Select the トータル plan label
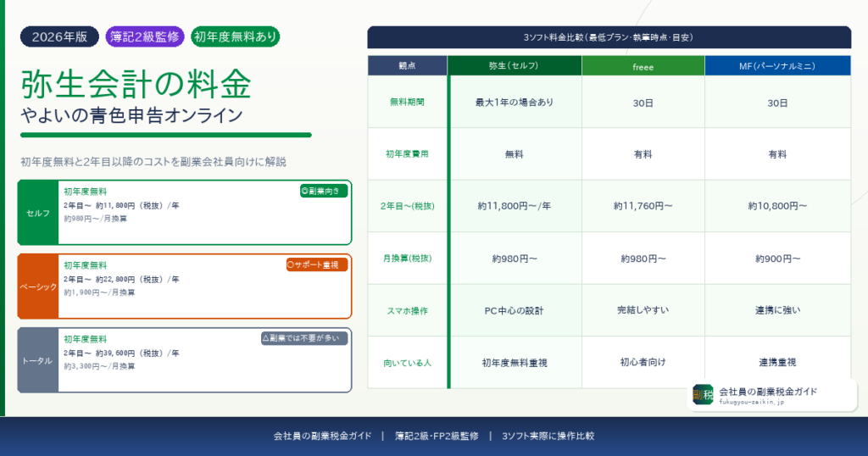The image size is (868, 456). 38,360
